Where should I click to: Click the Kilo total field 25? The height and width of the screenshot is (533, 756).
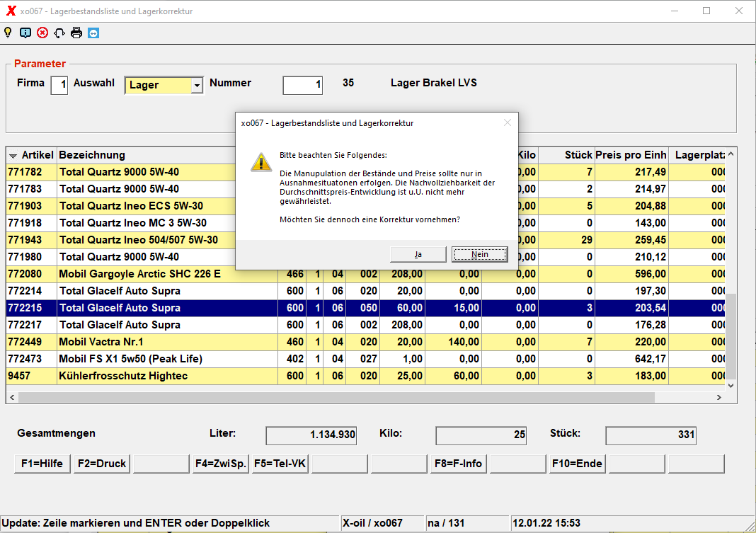click(481, 435)
